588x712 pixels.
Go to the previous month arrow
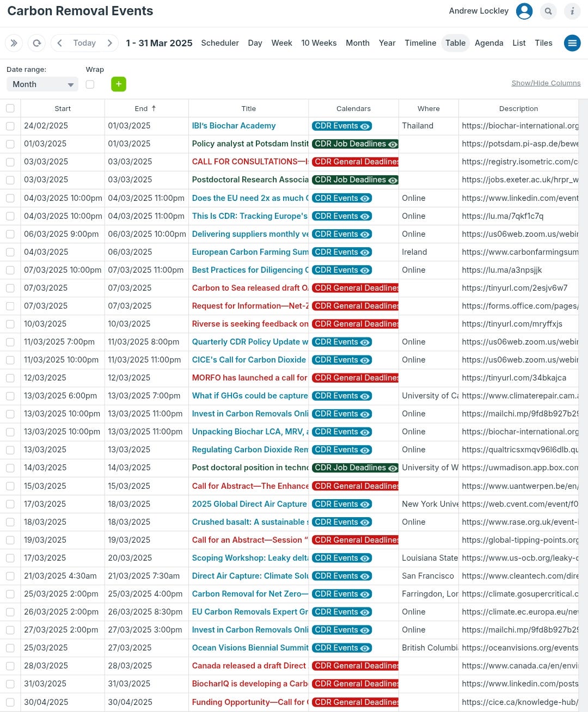pos(60,43)
